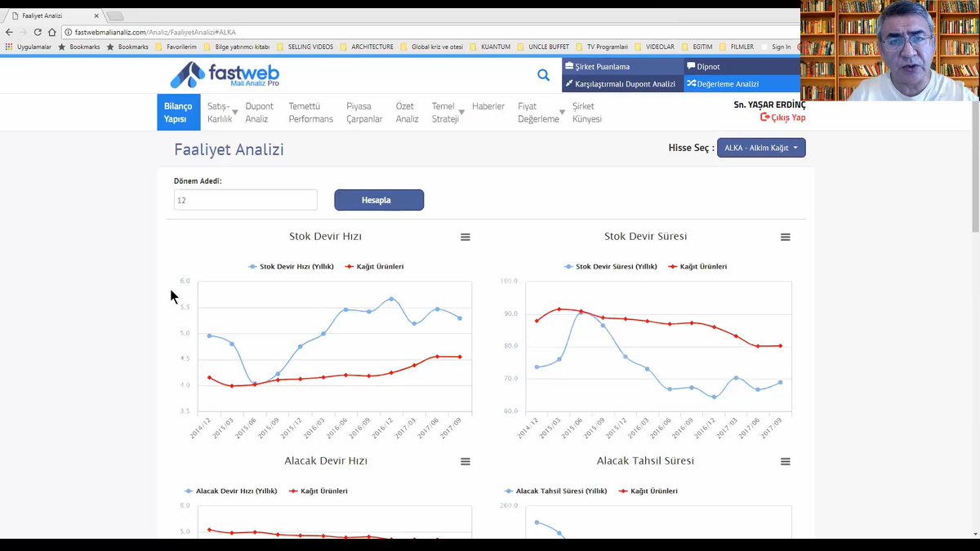The width and height of the screenshot is (980, 551).
Task: Toggle Kağıt Ürünleri legend in Stok Devir Hızı chart
Action: coord(374,267)
